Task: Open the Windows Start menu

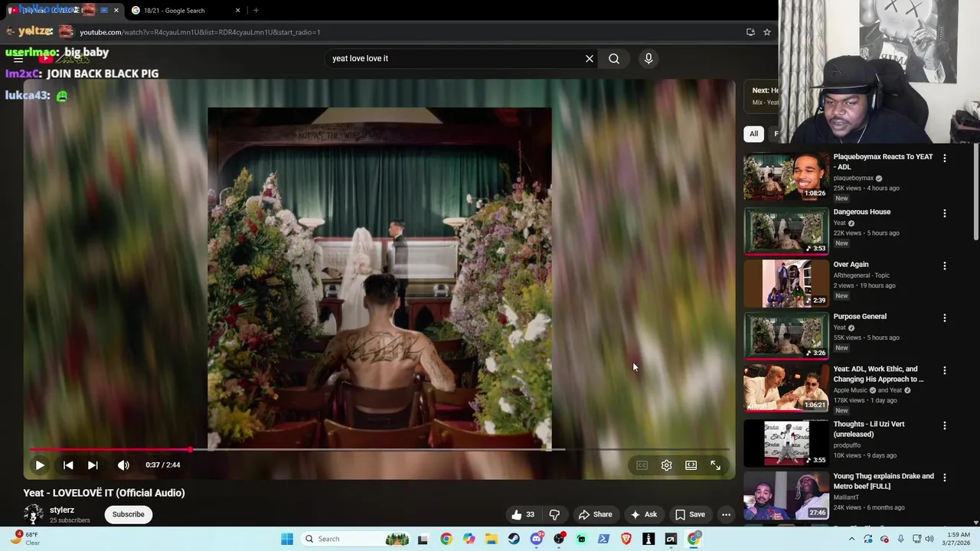Action: 287,539
